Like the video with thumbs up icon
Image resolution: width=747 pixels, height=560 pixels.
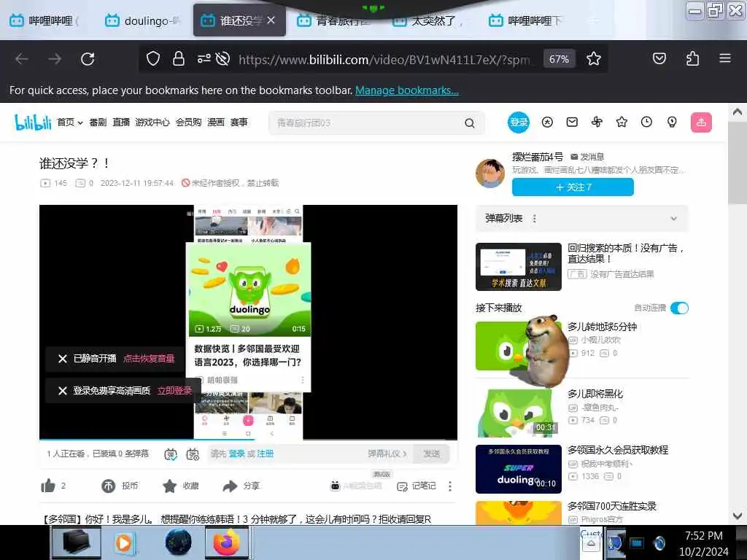(48, 486)
